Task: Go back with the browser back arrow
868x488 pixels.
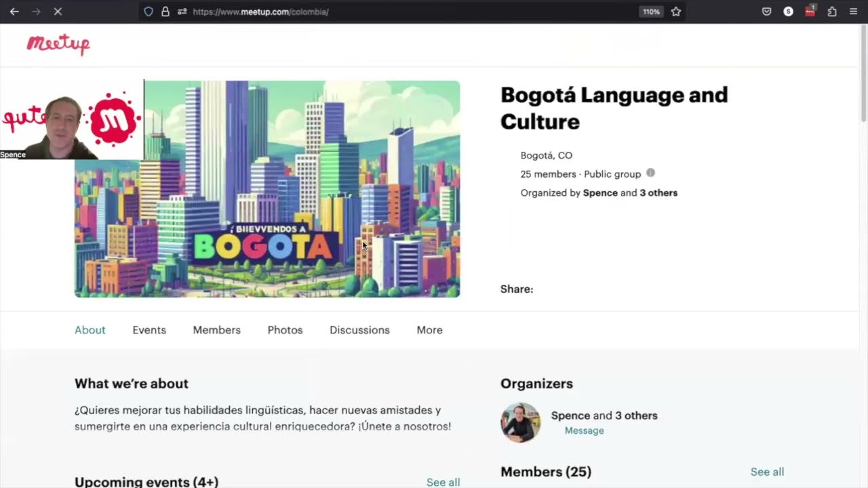Action: [14, 12]
